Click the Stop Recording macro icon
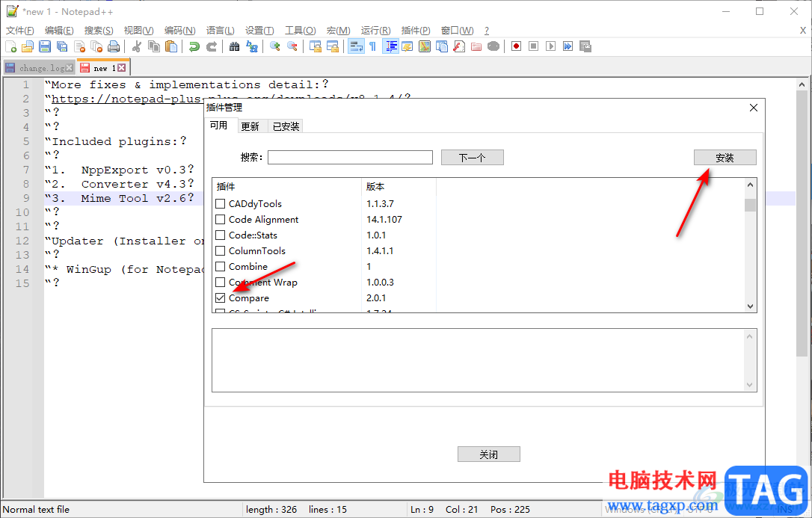The image size is (812, 518). (533, 46)
